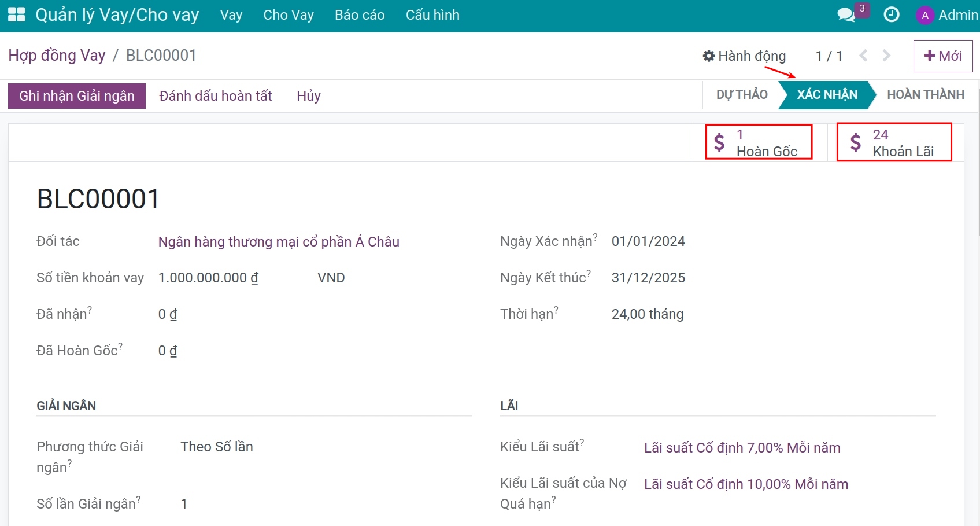Click Ghi nhận Giải ngân button
Viewport: 980px width, 526px height.
[x=77, y=96]
